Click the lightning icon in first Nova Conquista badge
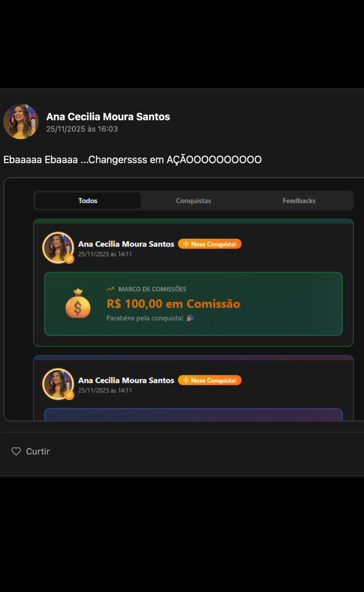 (x=186, y=244)
